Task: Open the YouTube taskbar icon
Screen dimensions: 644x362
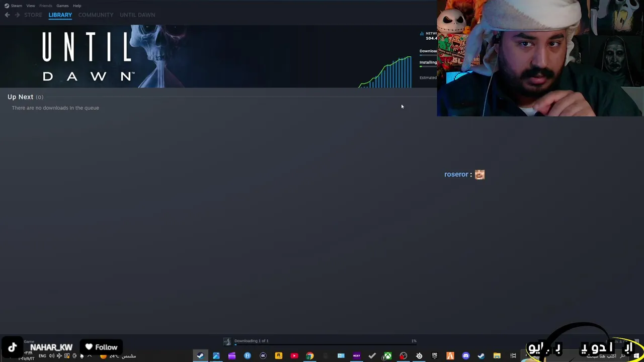Action: pyautogui.click(x=294, y=356)
